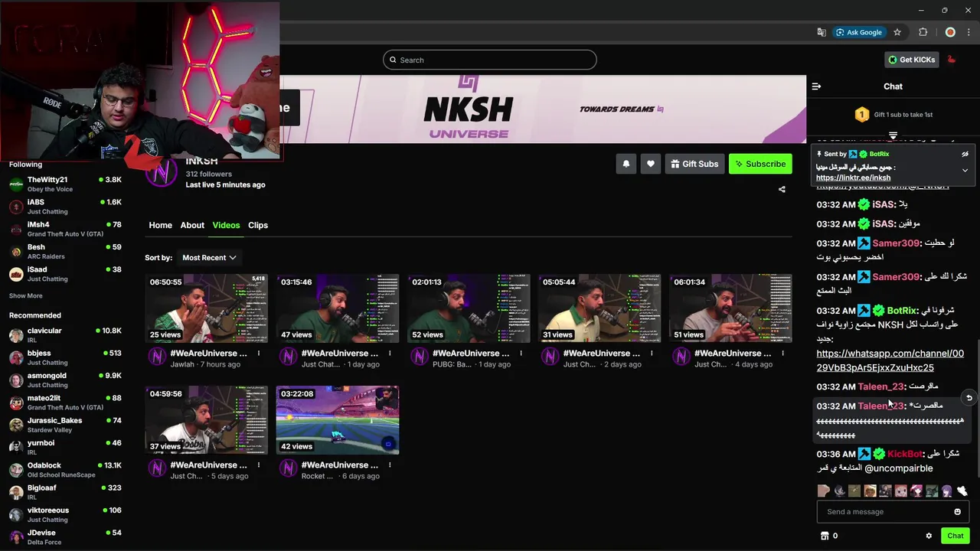The image size is (980, 551).
Task: Open options menu for the Just Chatting 1 day ago video
Action: point(390,353)
